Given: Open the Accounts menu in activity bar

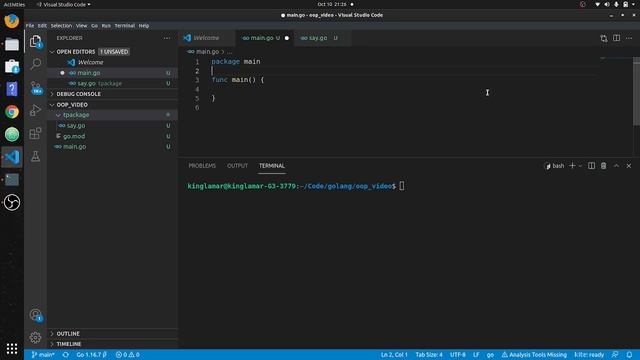Looking at the screenshot, I should [36, 315].
